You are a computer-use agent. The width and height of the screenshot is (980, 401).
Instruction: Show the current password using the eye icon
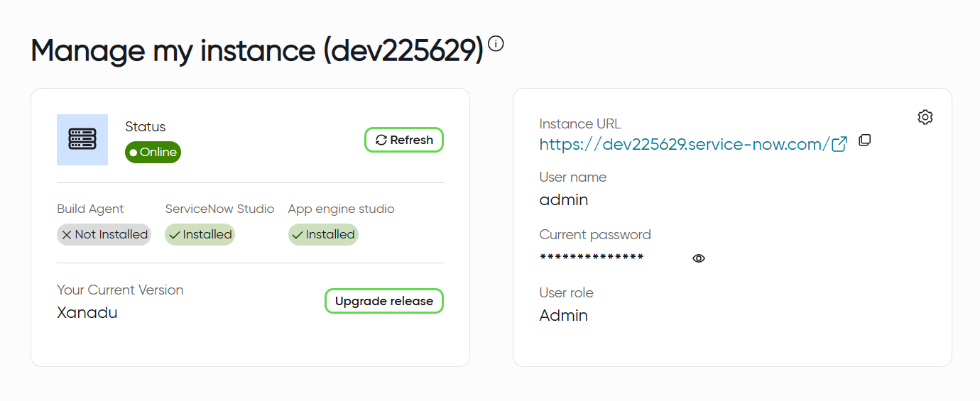click(x=699, y=258)
